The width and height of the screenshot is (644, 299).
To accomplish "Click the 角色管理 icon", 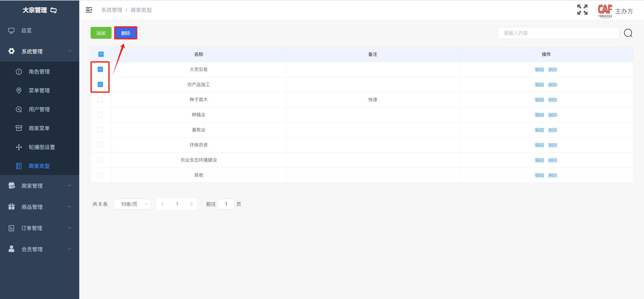I will click(19, 72).
